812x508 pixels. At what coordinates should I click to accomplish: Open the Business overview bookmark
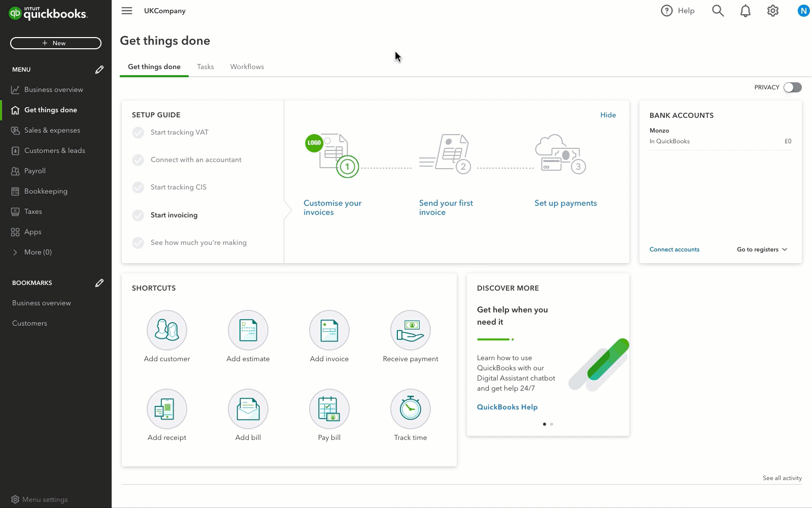42,303
